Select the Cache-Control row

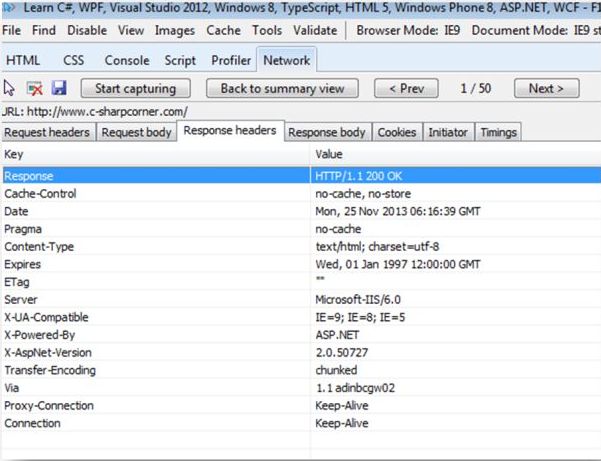[x=301, y=194]
